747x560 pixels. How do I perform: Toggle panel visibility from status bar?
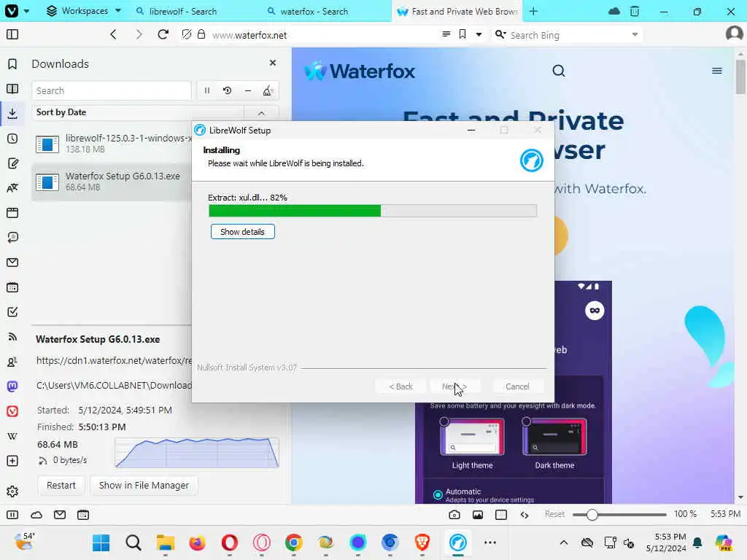tap(12, 515)
